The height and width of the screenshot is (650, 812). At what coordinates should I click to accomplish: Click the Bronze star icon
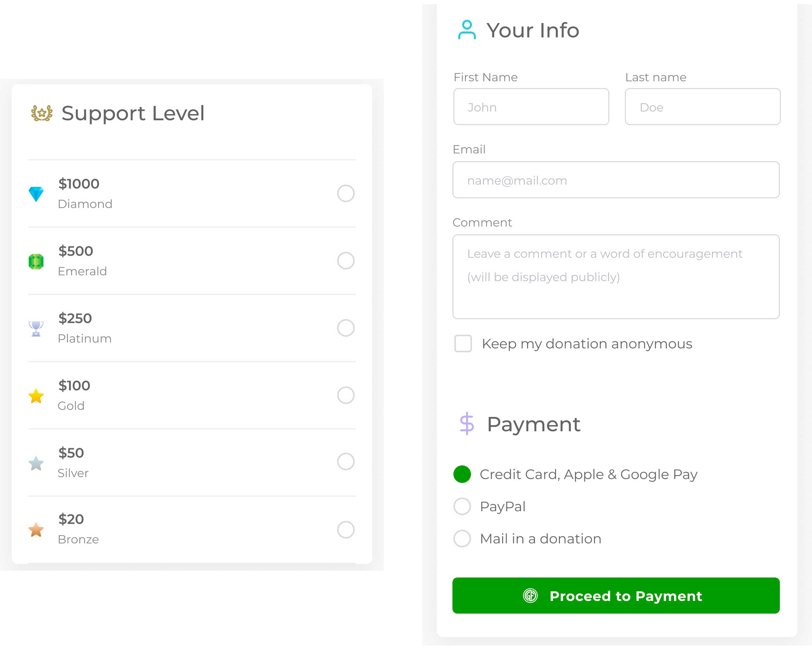[x=36, y=530]
